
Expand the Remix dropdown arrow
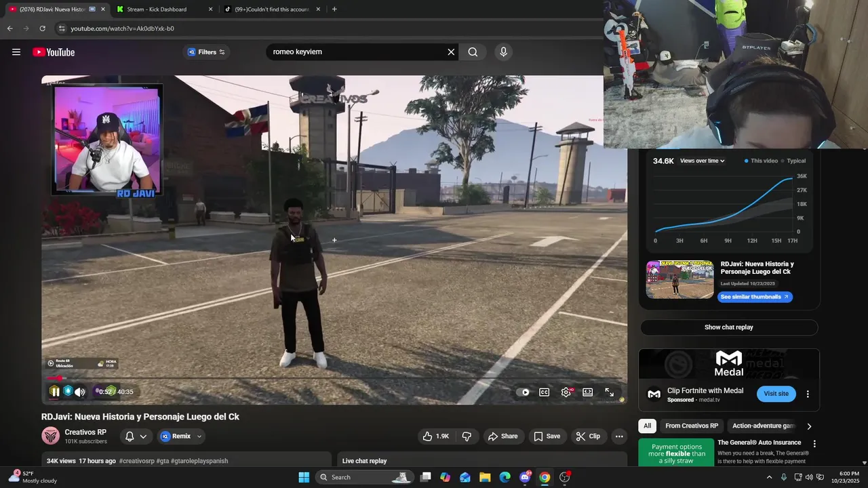pos(199,436)
